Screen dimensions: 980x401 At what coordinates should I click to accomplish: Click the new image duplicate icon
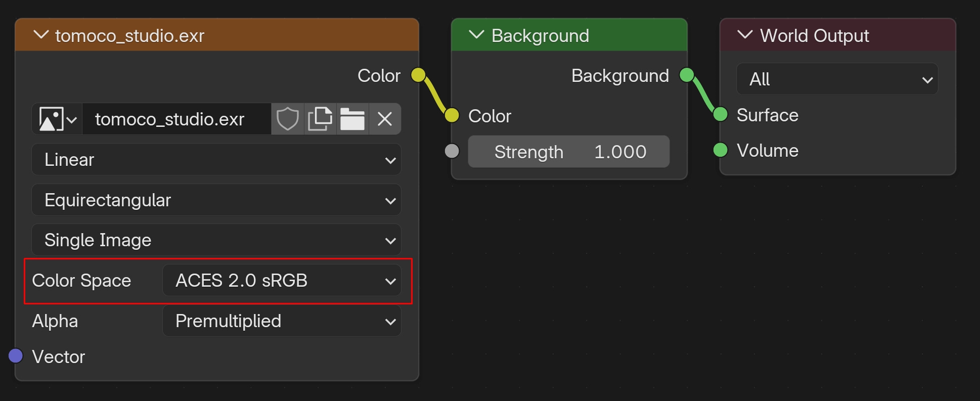point(320,119)
